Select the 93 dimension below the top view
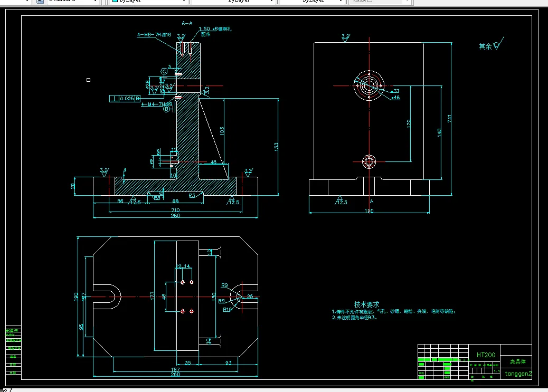The image size is (548, 392). (x=228, y=362)
